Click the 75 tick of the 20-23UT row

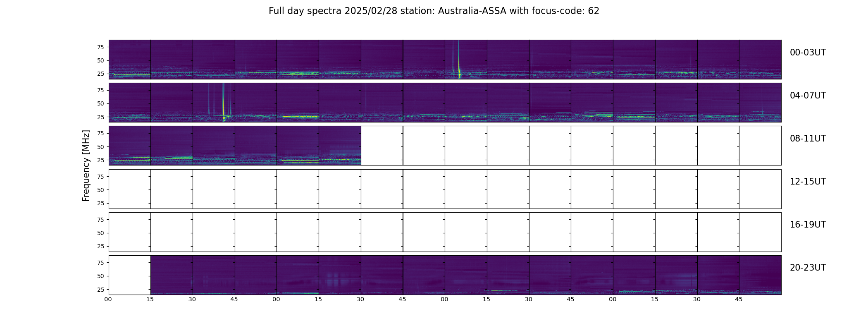(x=100, y=263)
